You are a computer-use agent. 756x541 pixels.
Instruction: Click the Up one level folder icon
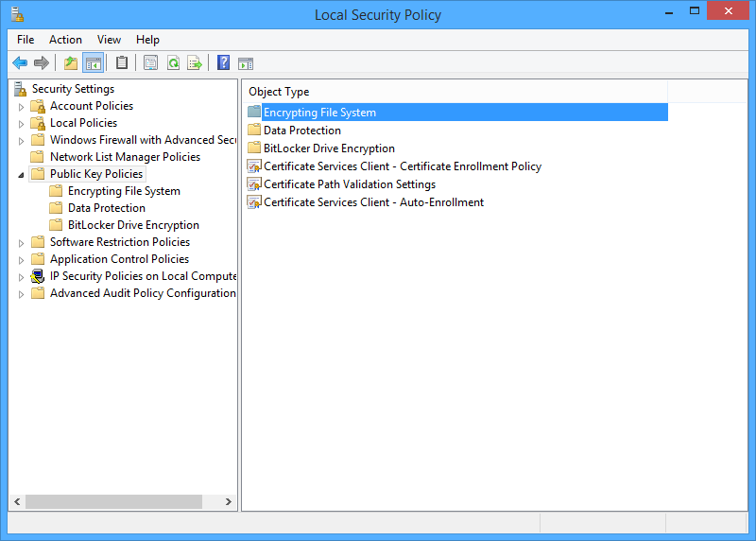tap(71, 63)
